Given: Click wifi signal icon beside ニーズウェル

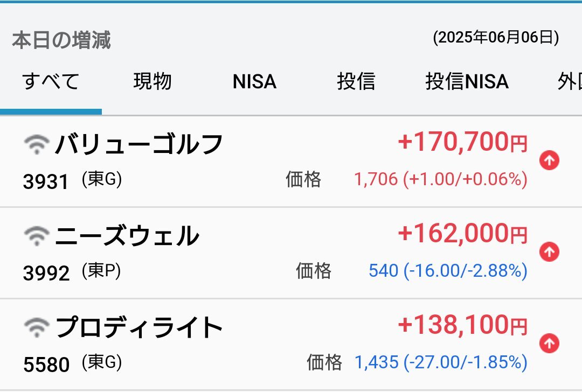Looking at the screenshot, I should click(x=37, y=235).
